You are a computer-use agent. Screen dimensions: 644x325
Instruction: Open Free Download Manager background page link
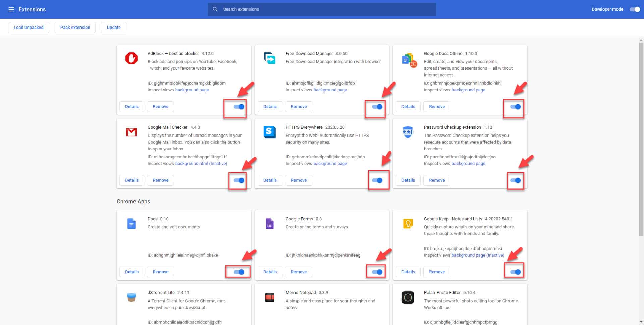[x=330, y=90]
